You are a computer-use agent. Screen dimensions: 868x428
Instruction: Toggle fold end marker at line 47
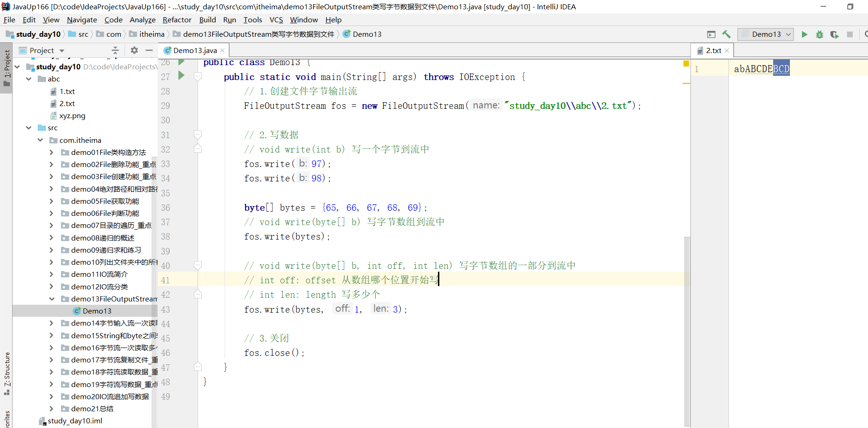tap(198, 367)
